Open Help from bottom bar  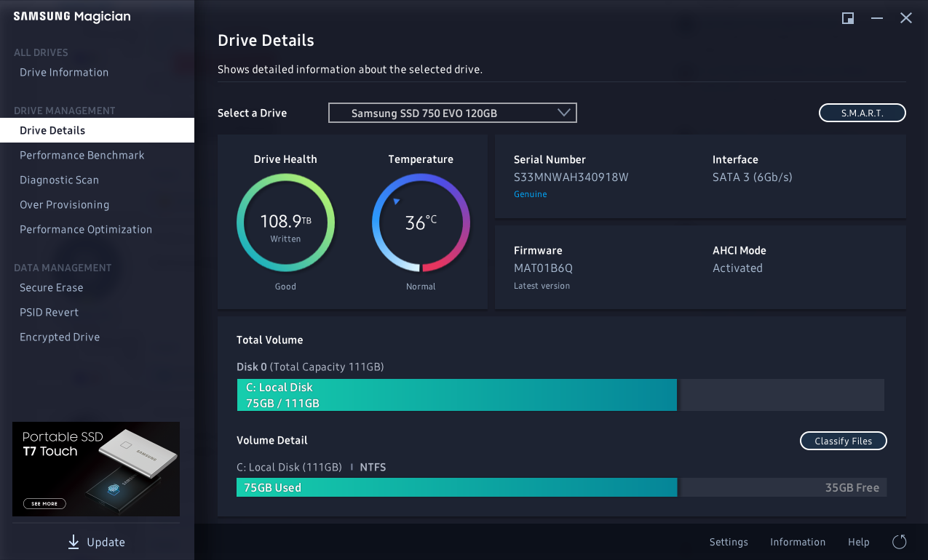859,542
